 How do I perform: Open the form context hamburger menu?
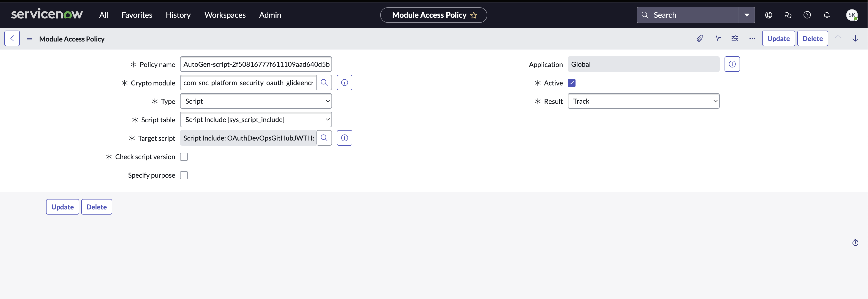30,39
